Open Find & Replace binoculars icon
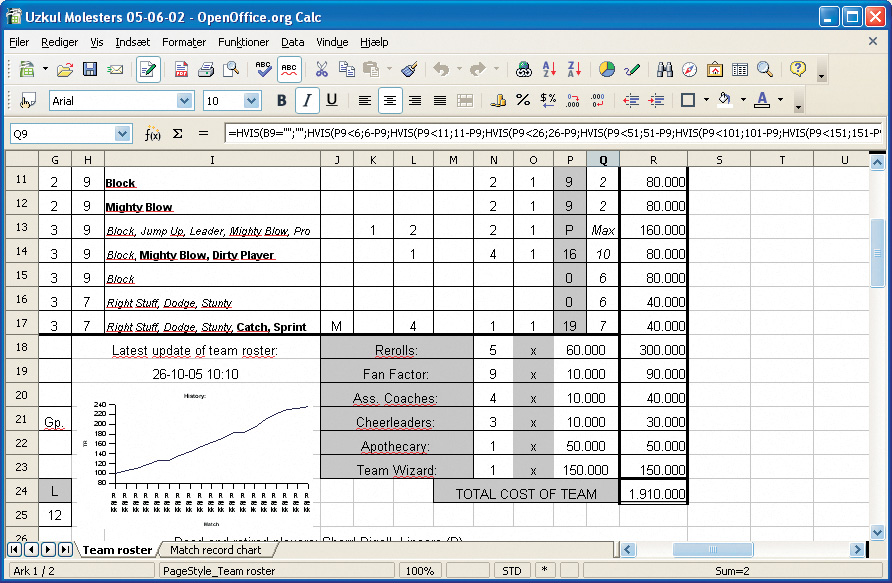The width and height of the screenshot is (892, 583). point(664,70)
